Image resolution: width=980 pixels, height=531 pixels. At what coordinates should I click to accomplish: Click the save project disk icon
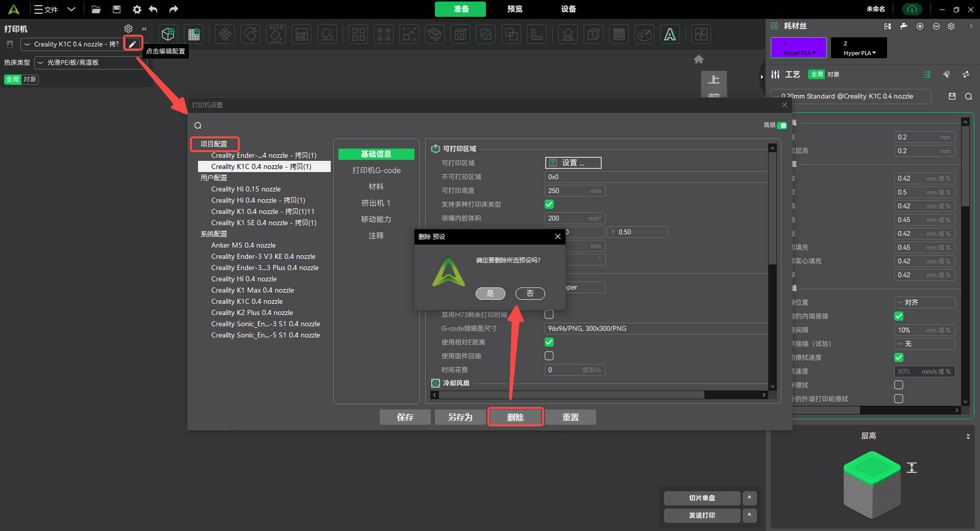(x=116, y=9)
